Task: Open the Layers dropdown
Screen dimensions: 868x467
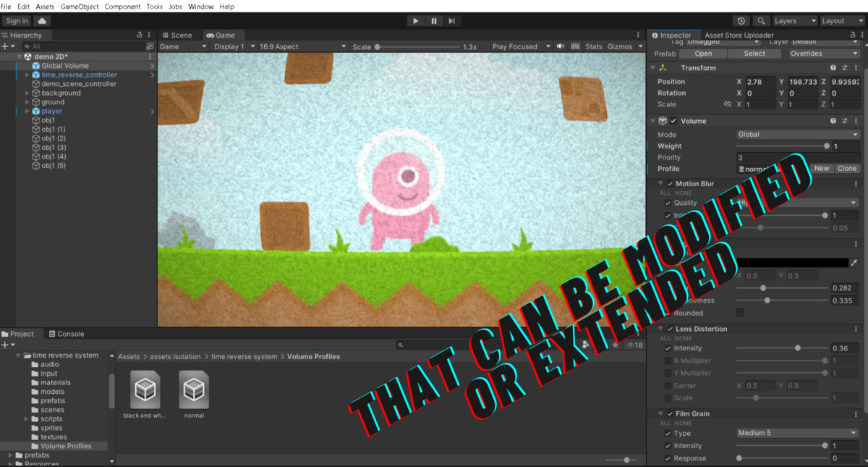Action: (794, 21)
